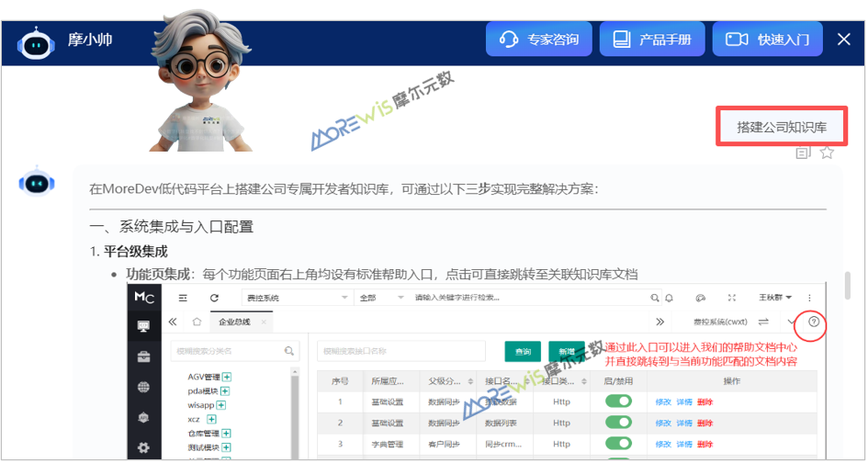Click the globe icon in left sidebar
Screen dimensions: 868x463
tap(143, 387)
